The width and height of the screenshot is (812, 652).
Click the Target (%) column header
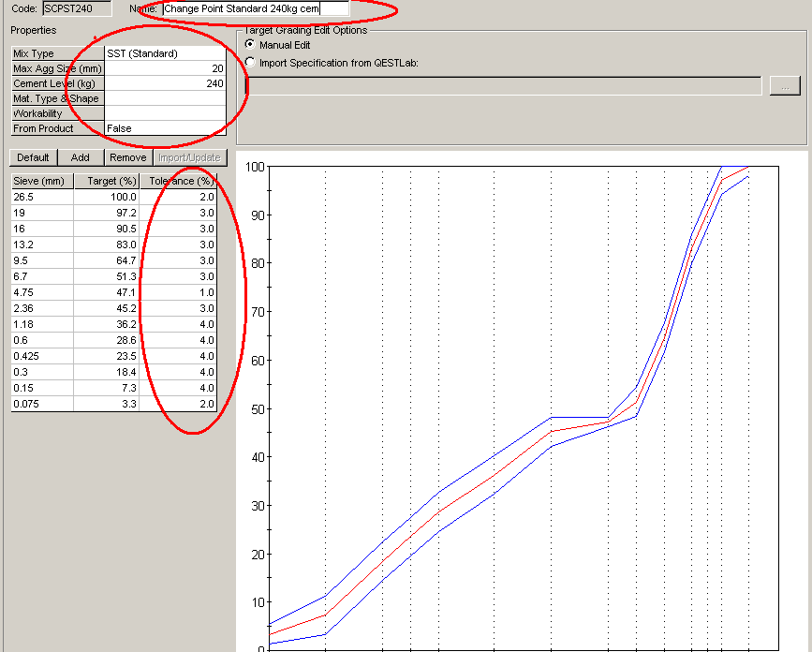(x=106, y=181)
